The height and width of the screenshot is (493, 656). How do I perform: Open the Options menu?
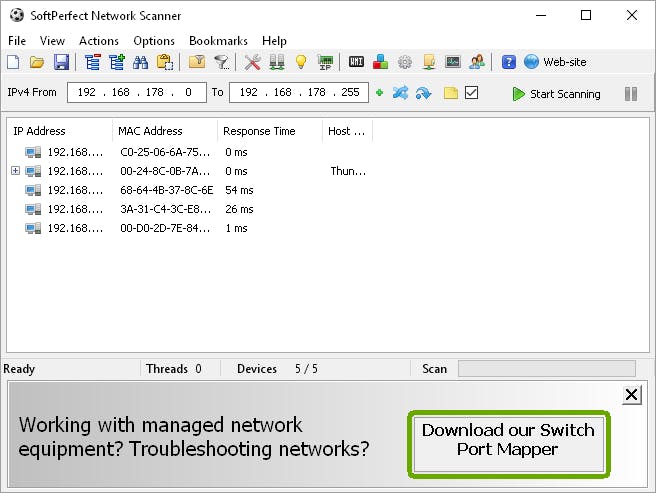tap(154, 41)
